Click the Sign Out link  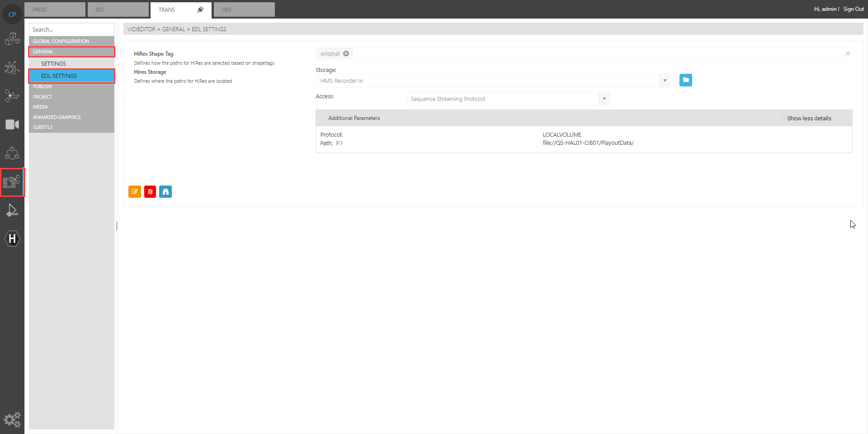tap(853, 9)
